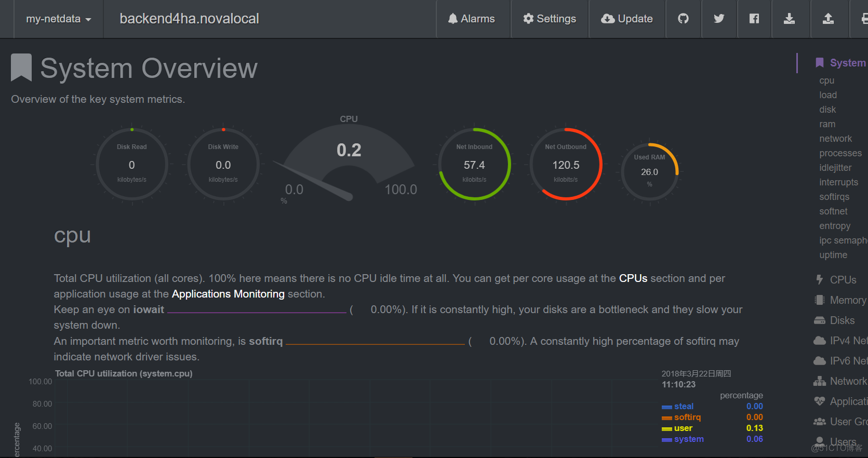
Task: Click the Update button
Action: 627,19
